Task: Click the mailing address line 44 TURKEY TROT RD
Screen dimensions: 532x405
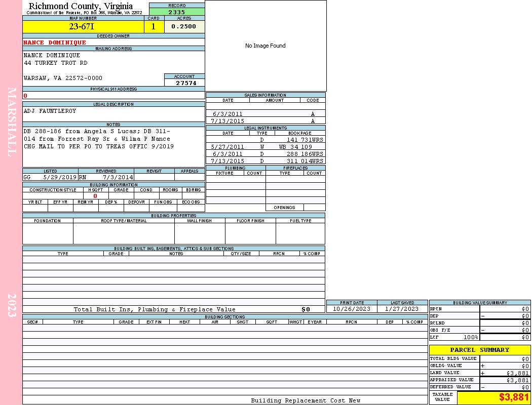Action: [55, 63]
